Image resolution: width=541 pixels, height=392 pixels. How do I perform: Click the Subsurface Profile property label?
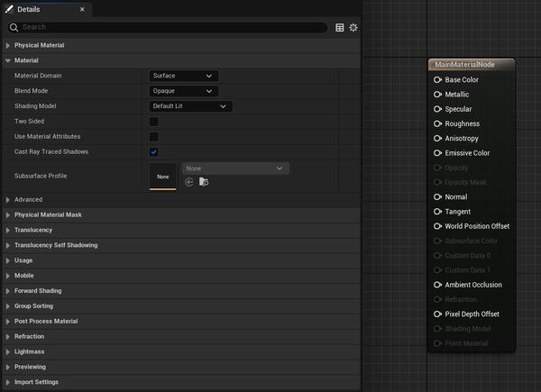tap(41, 176)
